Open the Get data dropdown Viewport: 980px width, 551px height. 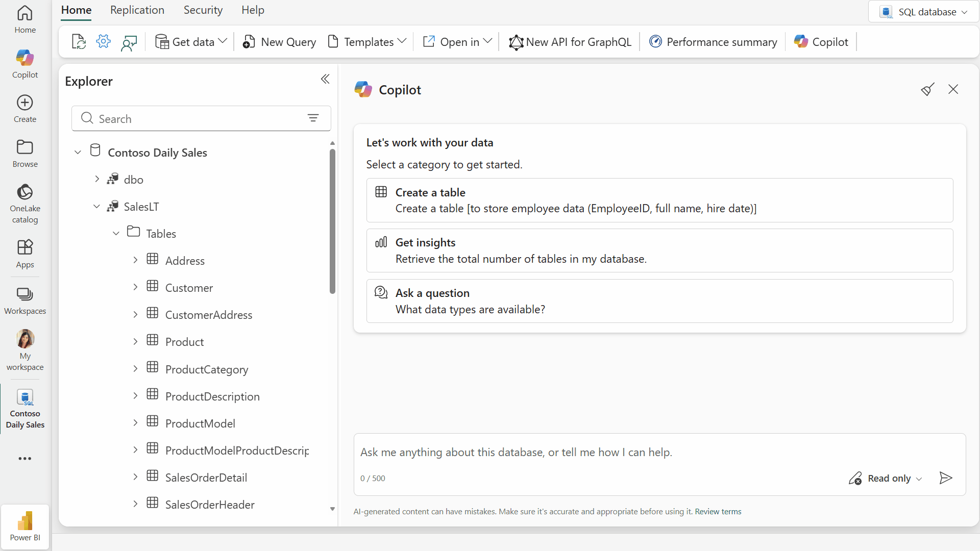[x=222, y=41]
